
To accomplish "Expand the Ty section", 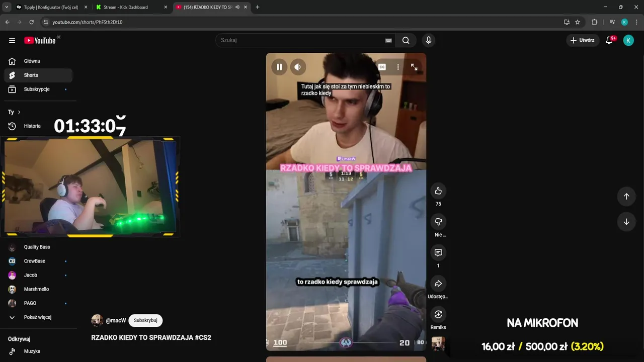I will [x=14, y=112].
